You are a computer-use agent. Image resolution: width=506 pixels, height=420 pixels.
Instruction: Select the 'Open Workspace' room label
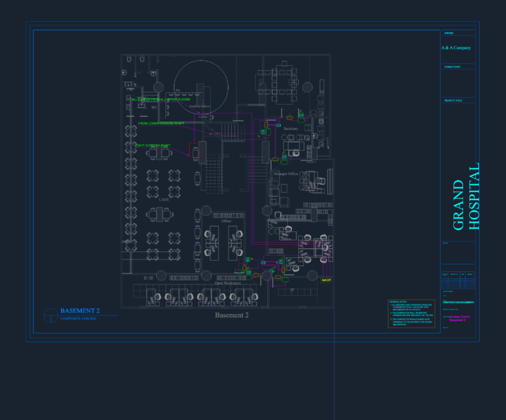click(227, 283)
